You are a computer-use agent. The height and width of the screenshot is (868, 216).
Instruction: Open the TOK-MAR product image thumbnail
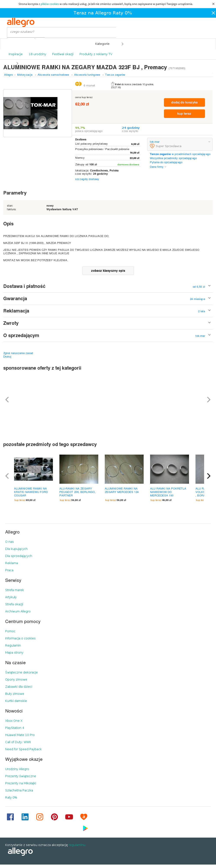click(x=30, y=113)
